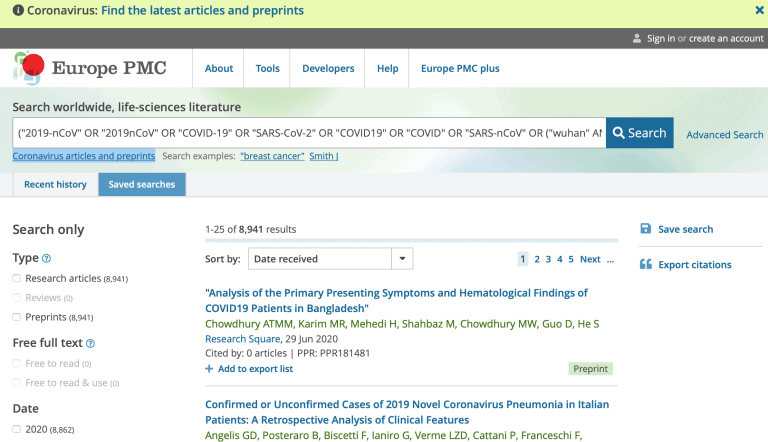
Task: Click author He S
Action: click(x=588, y=324)
